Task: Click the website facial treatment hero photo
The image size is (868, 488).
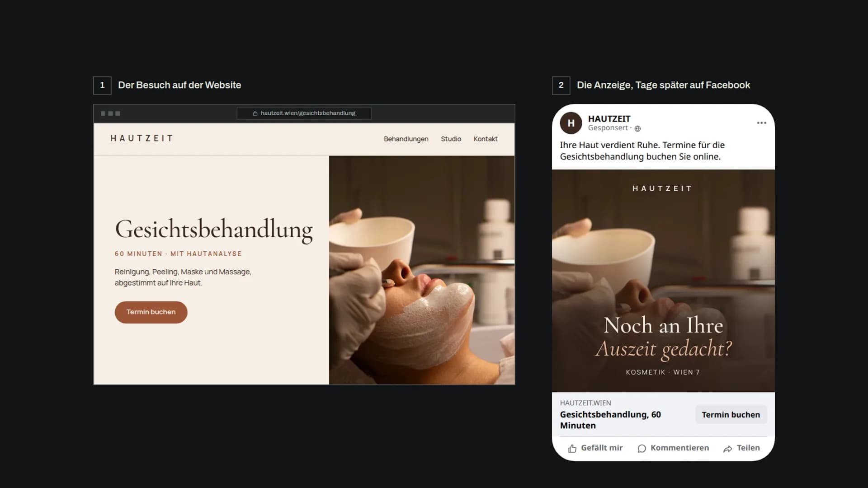Action: (422, 270)
